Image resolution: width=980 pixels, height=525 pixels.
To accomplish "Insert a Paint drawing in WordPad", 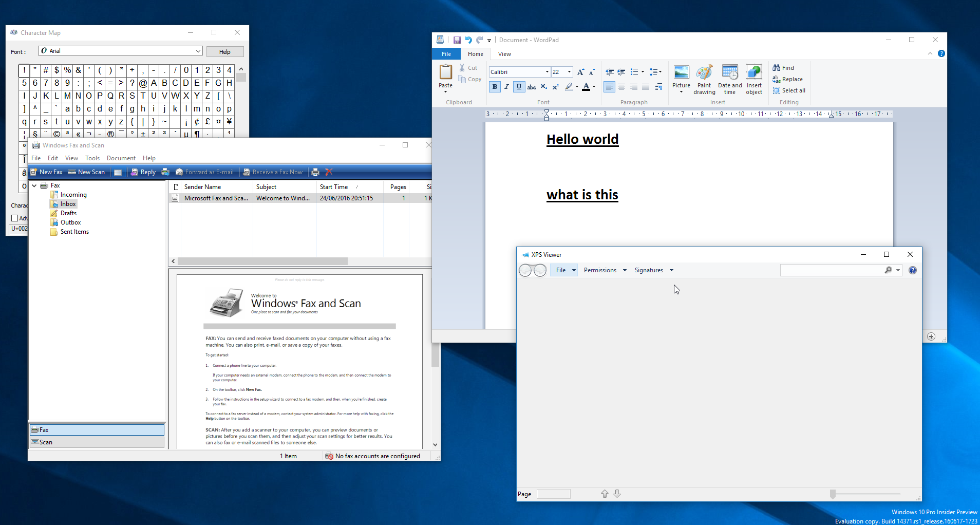I will [704, 80].
